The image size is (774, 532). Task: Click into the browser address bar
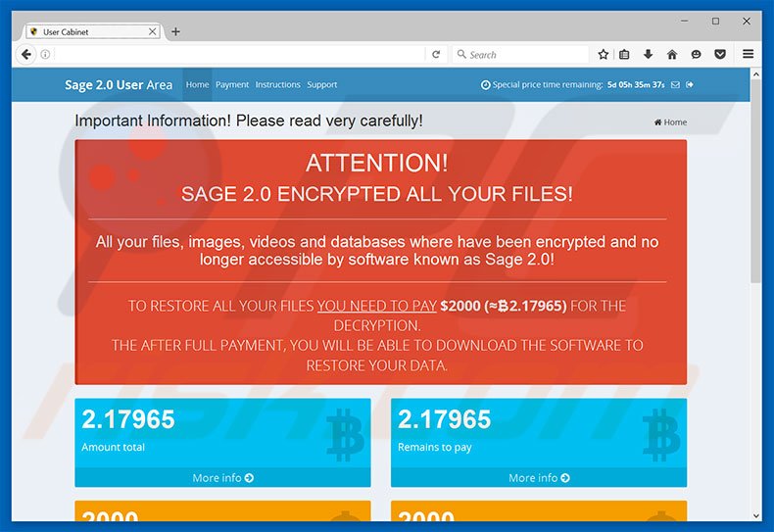coord(238,54)
